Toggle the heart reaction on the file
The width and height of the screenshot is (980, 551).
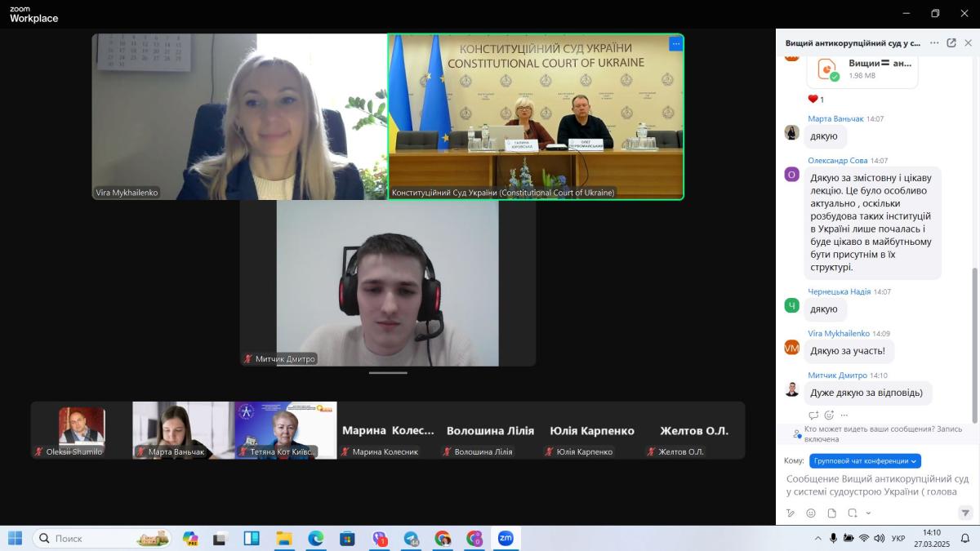click(x=813, y=99)
